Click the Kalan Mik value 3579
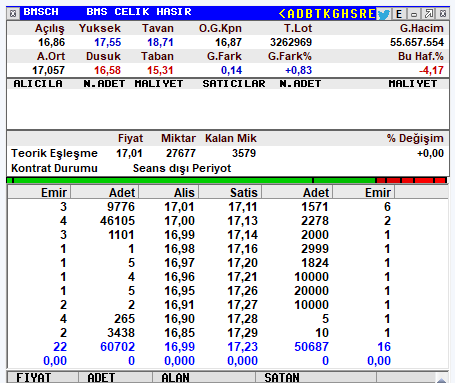455x383 pixels. coord(244,153)
